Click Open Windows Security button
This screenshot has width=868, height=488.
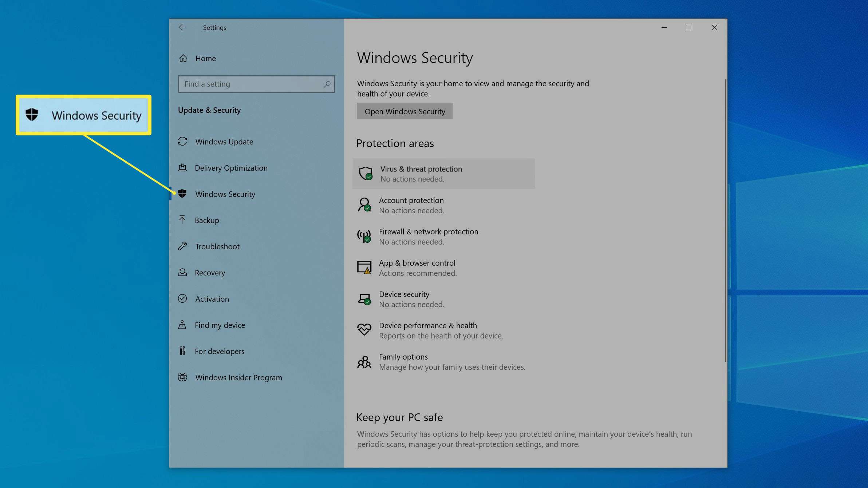[x=405, y=111]
